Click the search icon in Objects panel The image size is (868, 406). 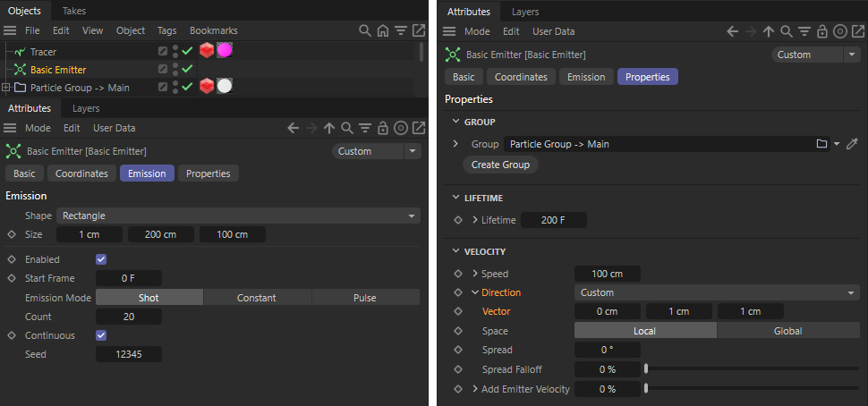coord(365,31)
